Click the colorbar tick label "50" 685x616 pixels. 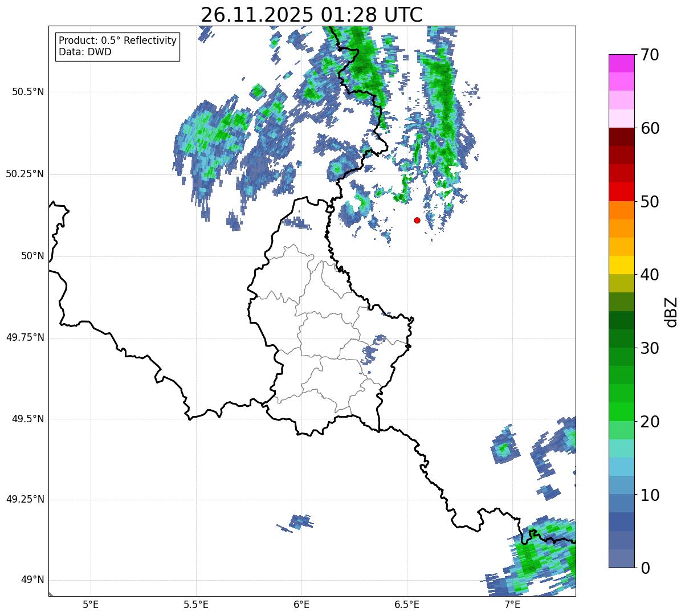[x=650, y=202]
